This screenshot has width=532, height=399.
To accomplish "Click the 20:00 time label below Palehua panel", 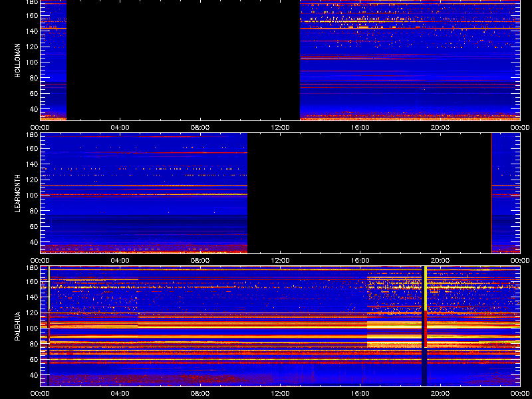I will tap(440, 394).
